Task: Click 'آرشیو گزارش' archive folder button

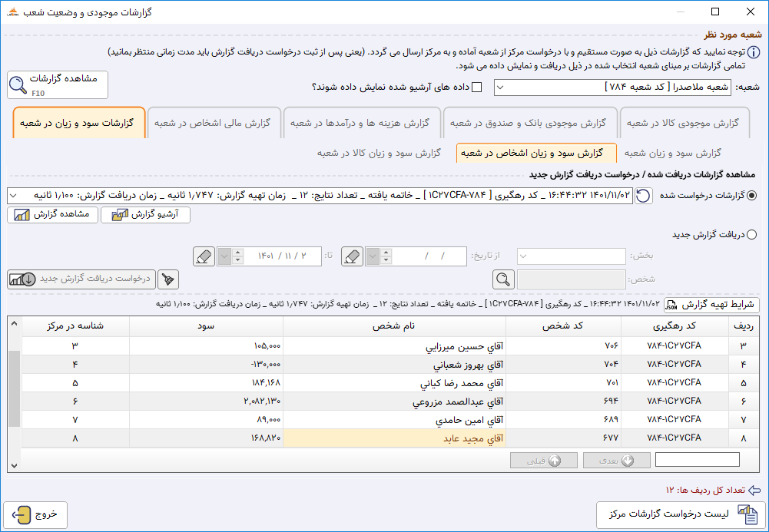Action: tap(146, 214)
